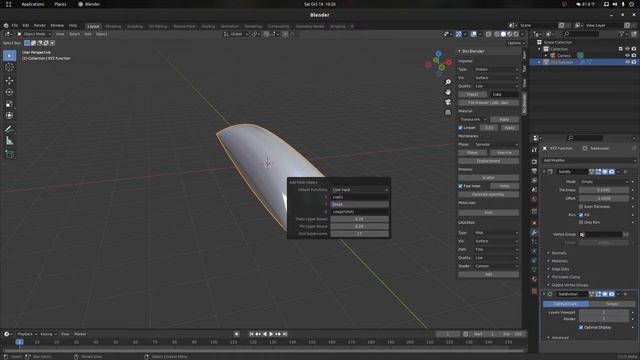Image resolution: width=640 pixels, height=360 pixels.
Task: Select the Simple subdivision button
Action: pyautogui.click(x=612, y=304)
